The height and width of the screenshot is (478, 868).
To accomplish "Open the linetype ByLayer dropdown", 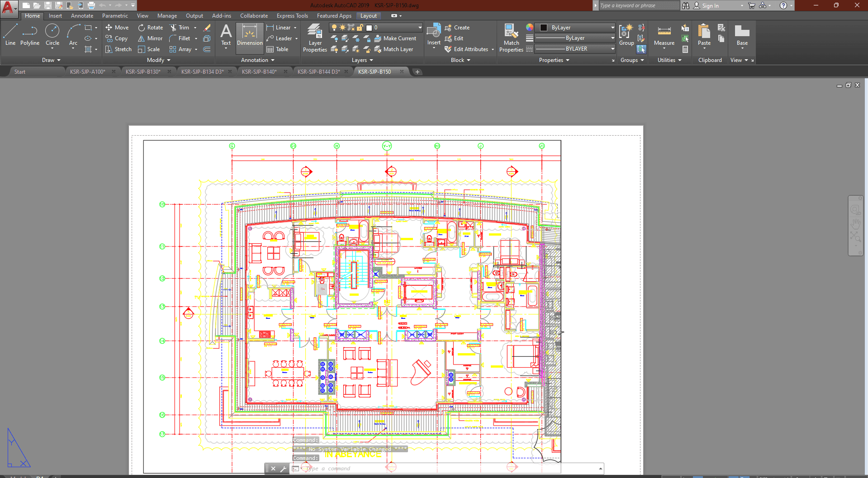I will [x=575, y=49].
